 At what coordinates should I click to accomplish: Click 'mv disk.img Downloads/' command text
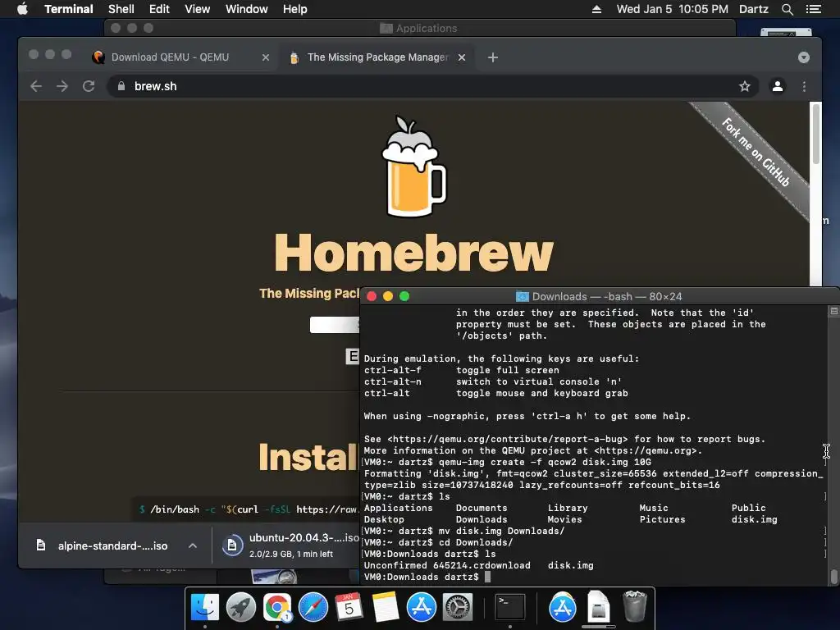501,531
